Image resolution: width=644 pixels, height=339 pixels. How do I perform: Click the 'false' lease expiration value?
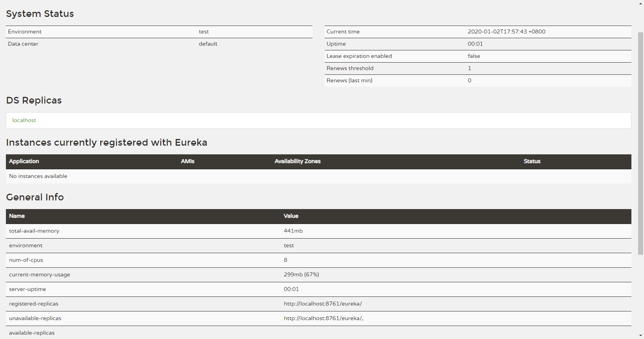pyautogui.click(x=474, y=56)
